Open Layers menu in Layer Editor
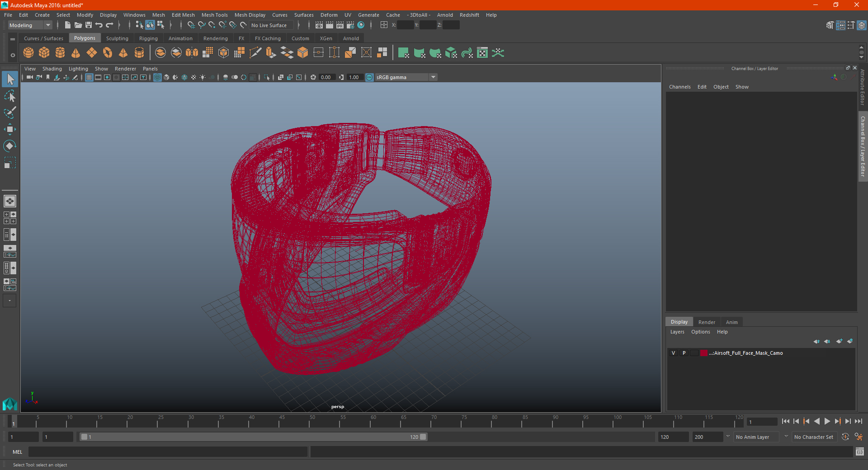Screen dimensions: 868x470 click(x=677, y=332)
